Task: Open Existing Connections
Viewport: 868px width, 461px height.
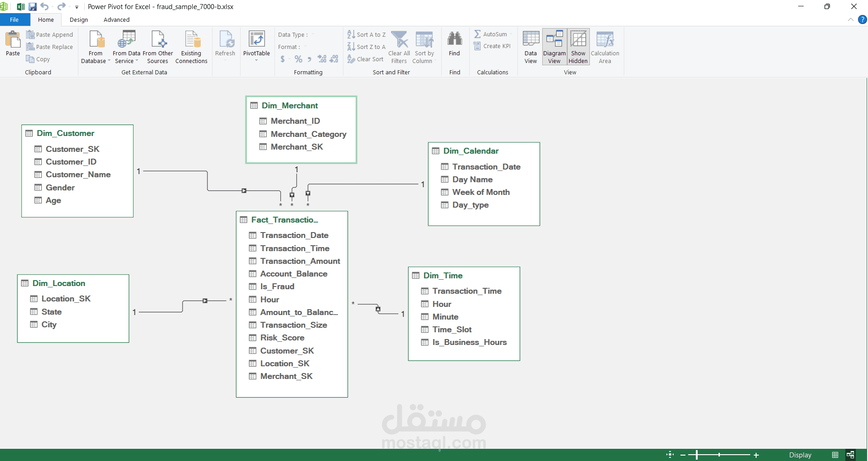Action: click(191, 47)
